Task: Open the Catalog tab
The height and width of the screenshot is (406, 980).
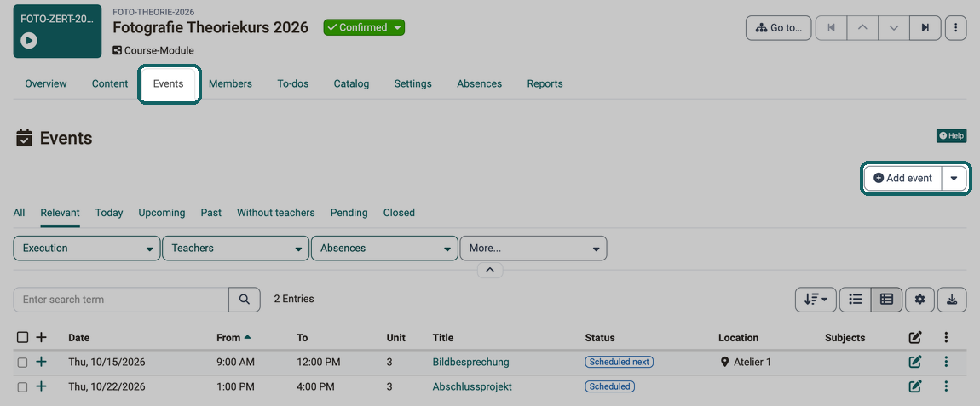Action: tap(351, 83)
